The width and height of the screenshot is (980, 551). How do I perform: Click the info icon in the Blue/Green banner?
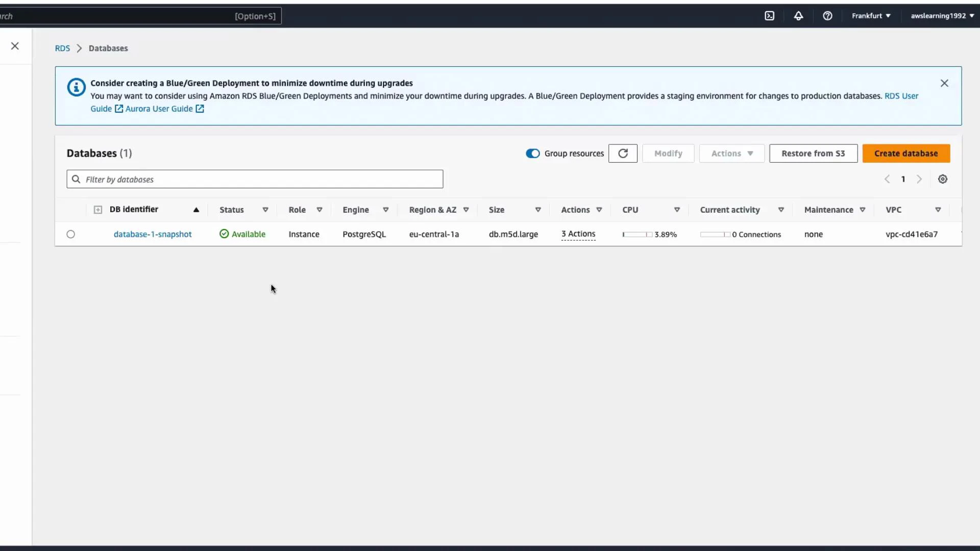pos(76,87)
